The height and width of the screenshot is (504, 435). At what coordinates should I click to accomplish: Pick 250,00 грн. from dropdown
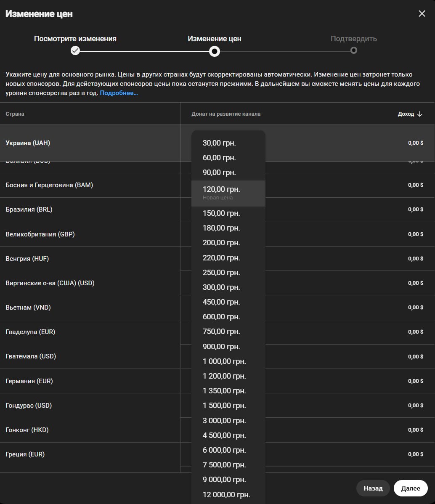(228, 273)
